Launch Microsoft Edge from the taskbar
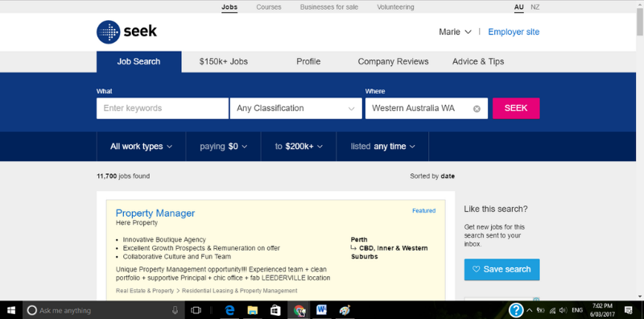 point(229,310)
